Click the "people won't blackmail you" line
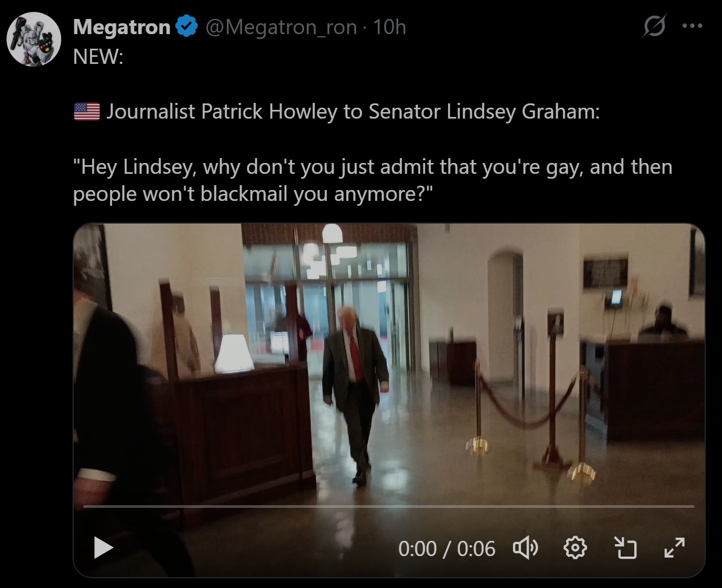Viewport: 722px width, 588px height. [253, 194]
